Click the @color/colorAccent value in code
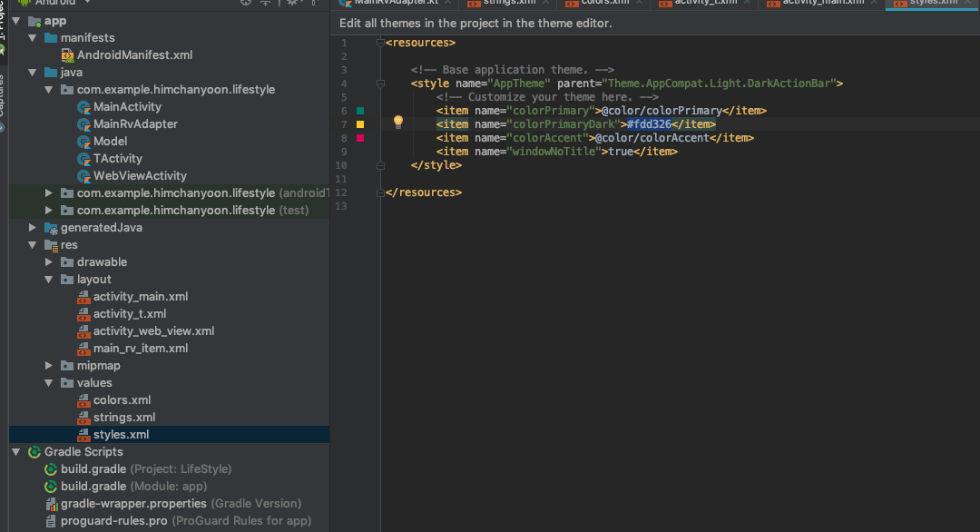Image resolution: width=980 pixels, height=532 pixels. click(x=652, y=138)
